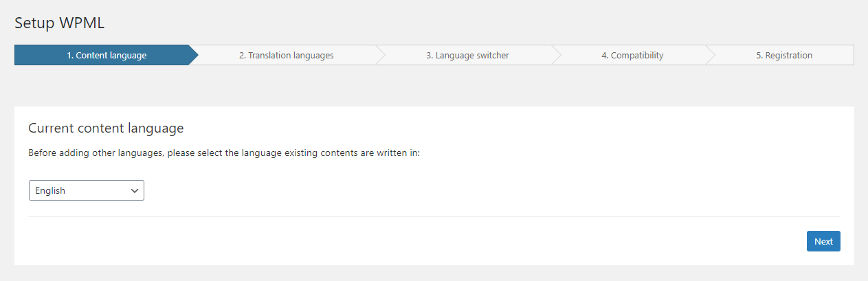This screenshot has height=281, width=868.
Task: Click the blue Next button
Action: click(x=823, y=241)
